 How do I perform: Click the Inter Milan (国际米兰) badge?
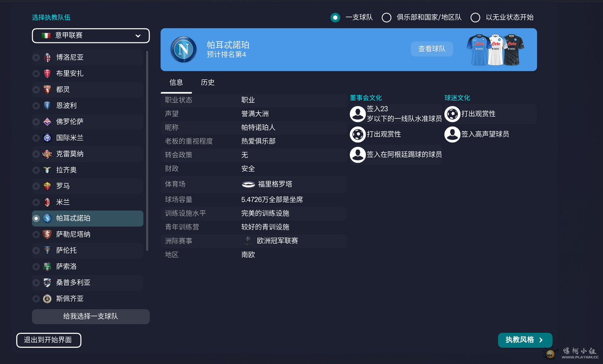[47, 138]
